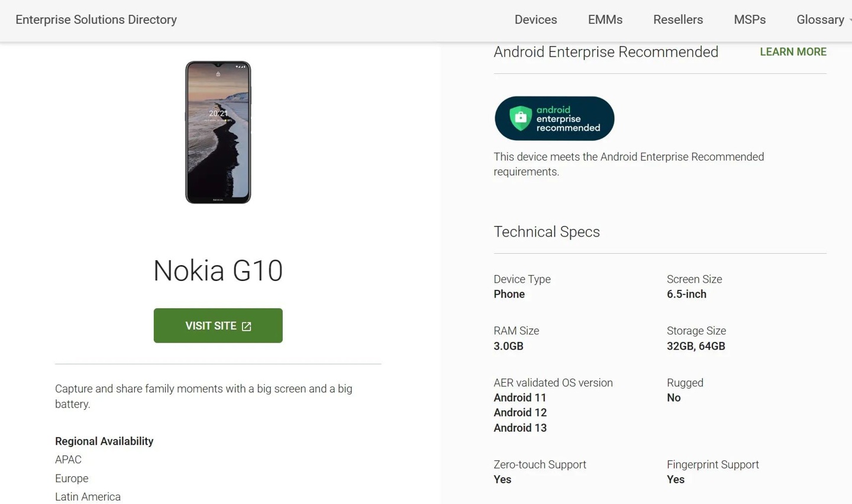852x504 pixels.
Task: Expand the Glossary dropdown
Action: [x=820, y=20]
